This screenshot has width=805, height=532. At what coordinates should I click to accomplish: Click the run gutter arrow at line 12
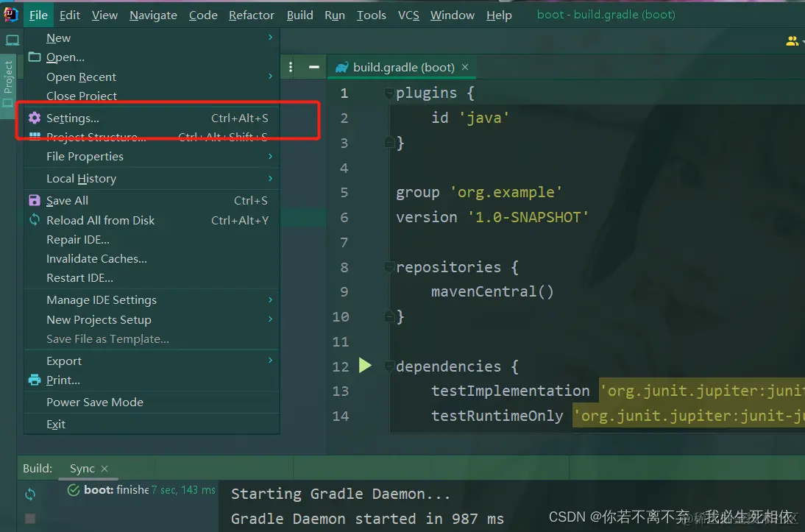[365, 366]
